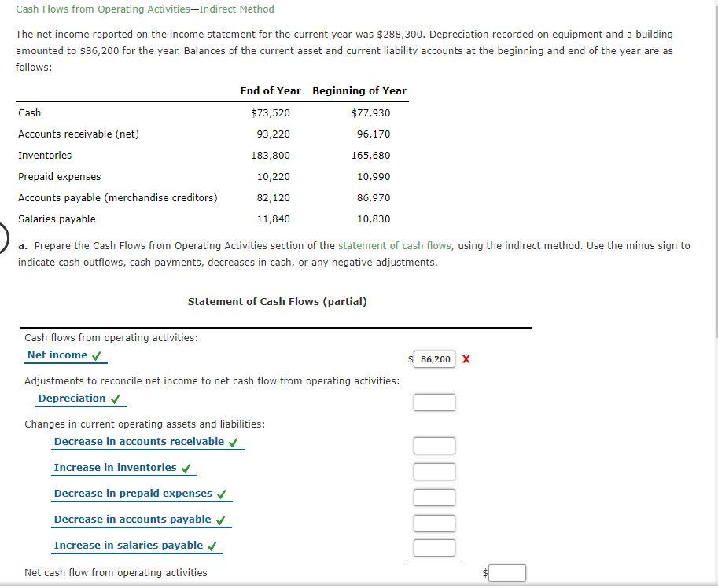This screenshot has width=718, height=588.
Task: Select the Increase in salaries payable label
Action: tap(131, 545)
